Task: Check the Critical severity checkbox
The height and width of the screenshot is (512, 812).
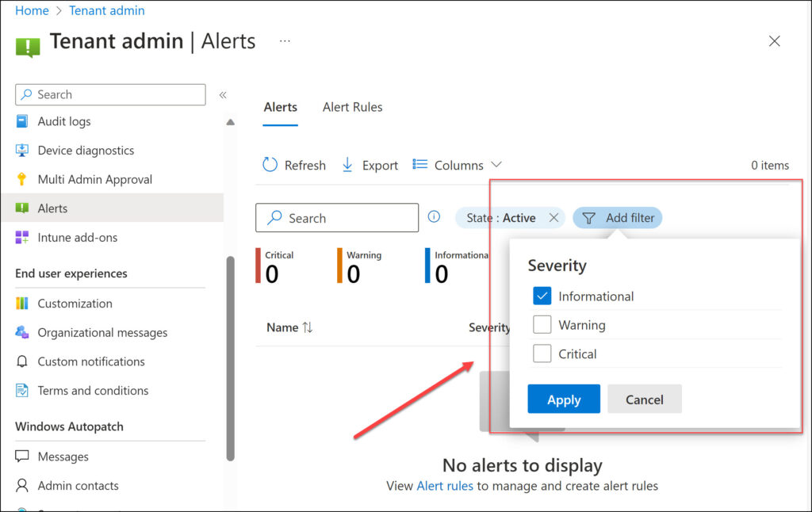Action: pyautogui.click(x=542, y=354)
